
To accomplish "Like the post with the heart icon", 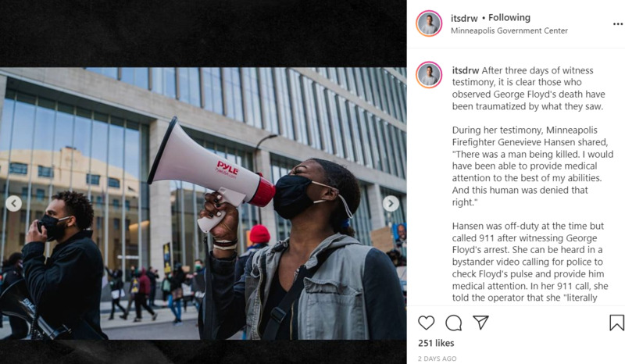I will [426, 323].
